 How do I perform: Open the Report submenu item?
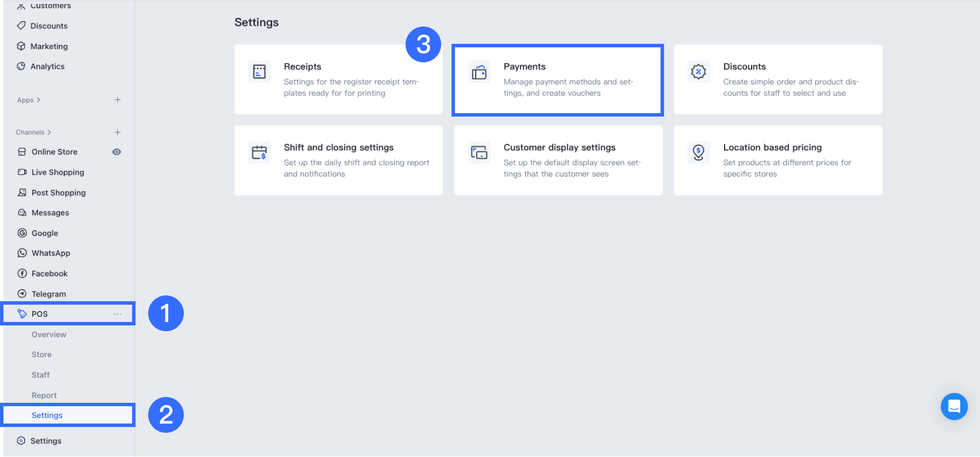[x=44, y=395]
